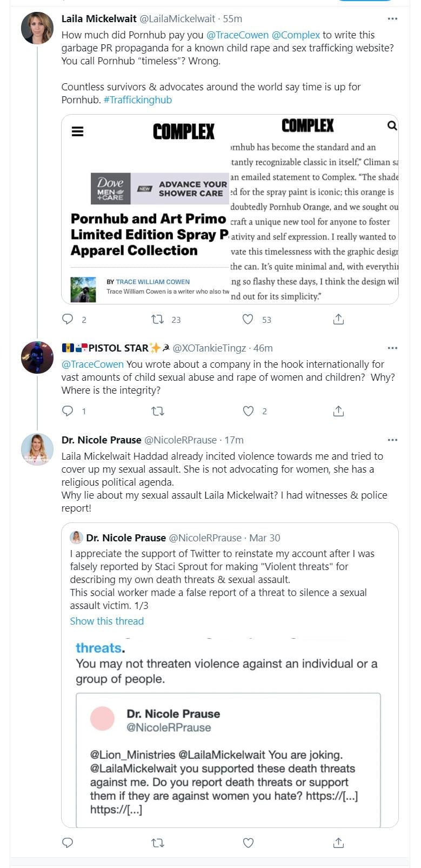
Task: Like Dr. Nicole Prause's tweet
Action: (x=248, y=843)
